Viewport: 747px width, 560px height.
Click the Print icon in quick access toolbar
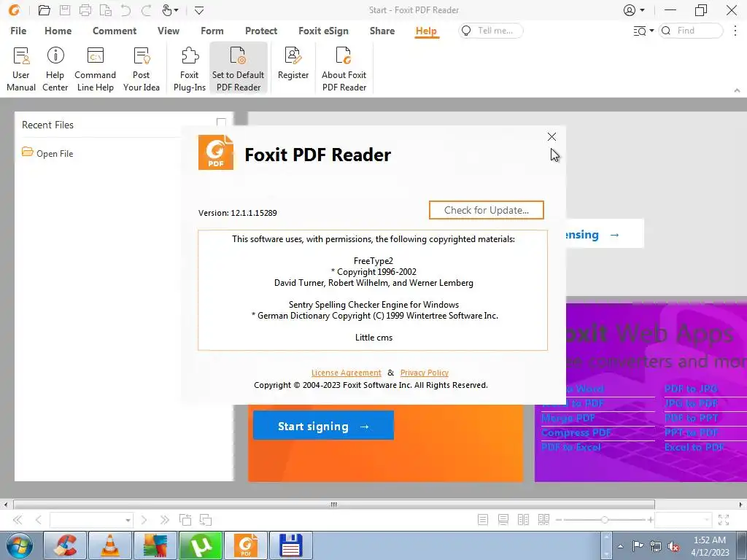click(85, 10)
